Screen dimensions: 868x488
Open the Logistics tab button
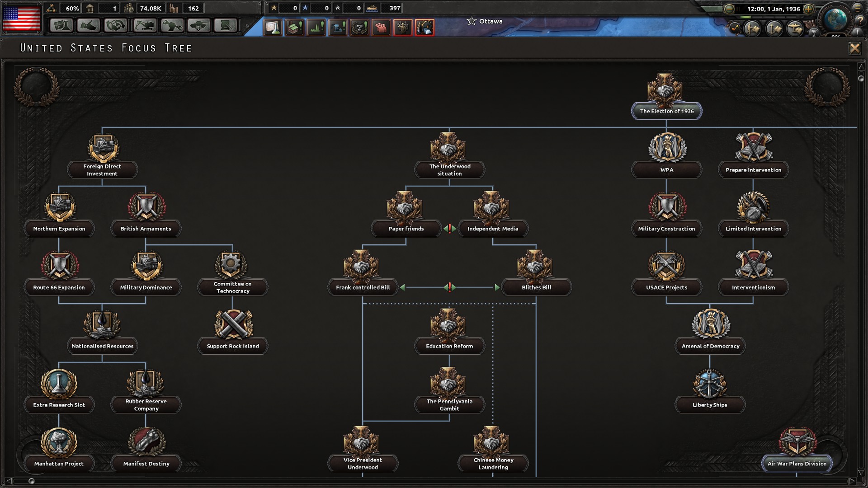226,25
